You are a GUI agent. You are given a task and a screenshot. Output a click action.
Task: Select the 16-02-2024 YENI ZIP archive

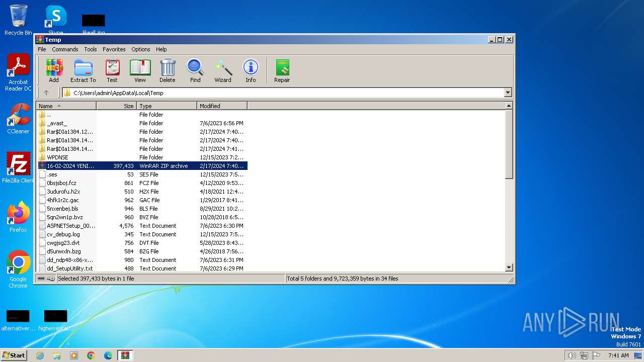142,166
